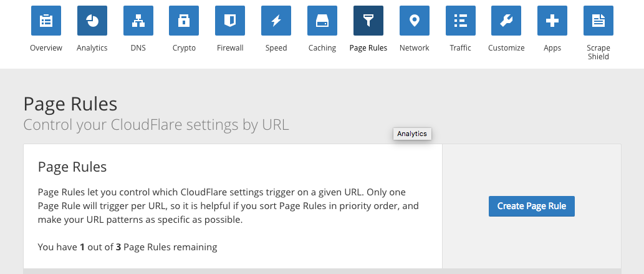This screenshot has height=274, width=644.
Task: Click the 'Control your CloudFlare settings by URL' subtitle
Action: 156,125
